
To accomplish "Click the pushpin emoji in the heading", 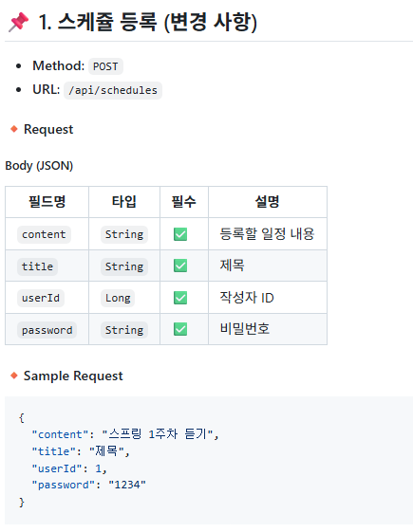I will (18, 22).
